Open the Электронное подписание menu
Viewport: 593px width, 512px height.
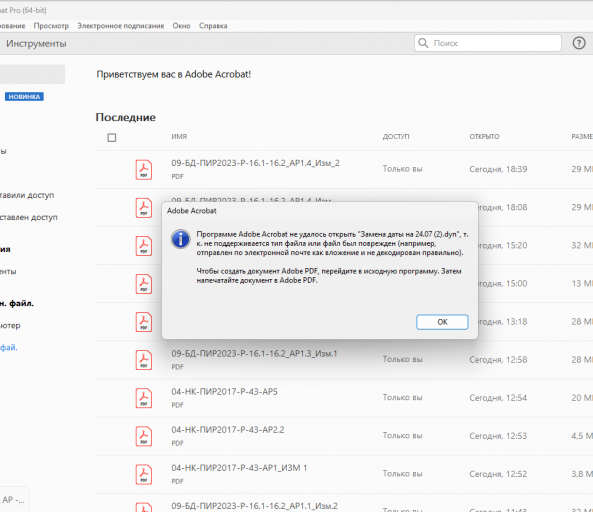point(121,26)
